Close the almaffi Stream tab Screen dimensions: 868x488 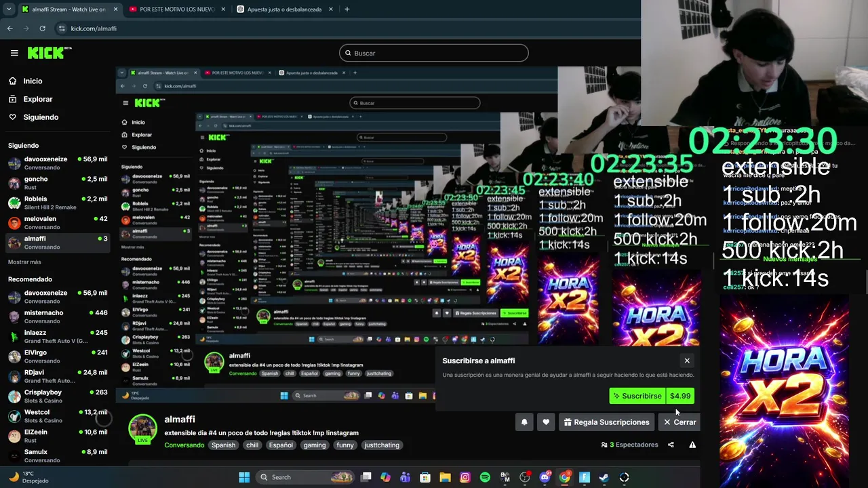pos(115,9)
